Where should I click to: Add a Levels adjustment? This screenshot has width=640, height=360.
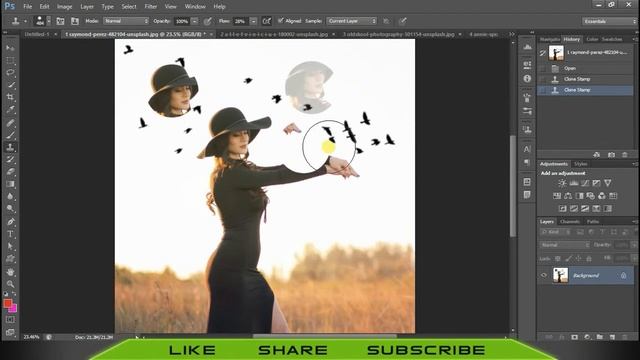(573, 183)
